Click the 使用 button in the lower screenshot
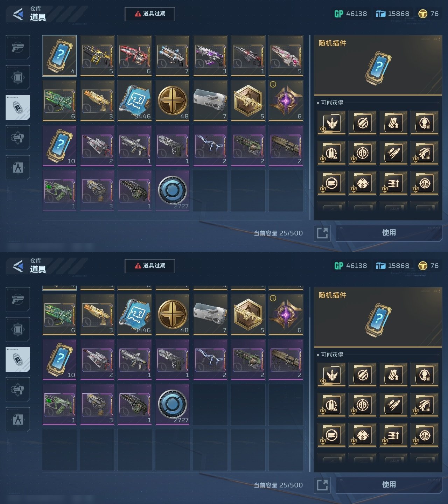The image size is (448, 504). pos(389,485)
